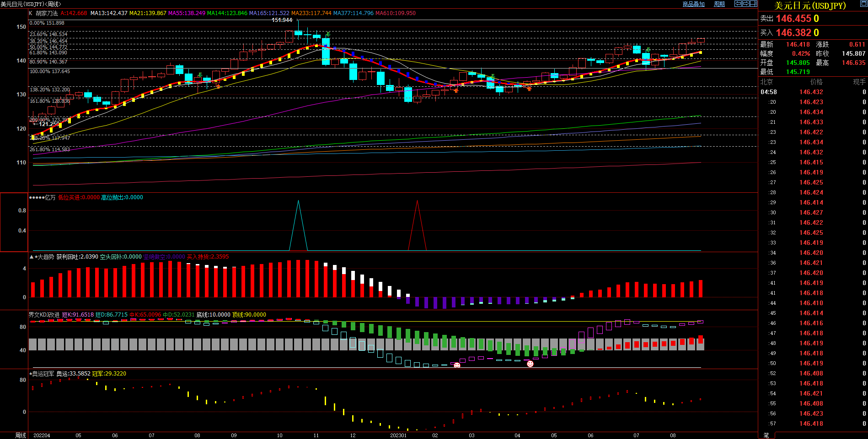This screenshot has width=868, height=439.
Task: Click green down-arrow signal above November 2022 candle
Action: point(328,34)
